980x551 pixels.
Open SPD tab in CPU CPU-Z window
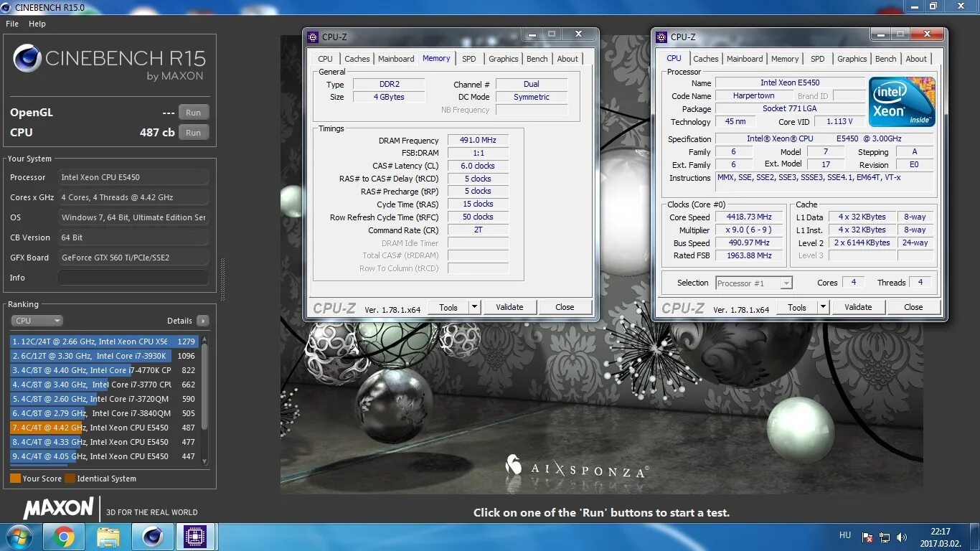(818, 59)
